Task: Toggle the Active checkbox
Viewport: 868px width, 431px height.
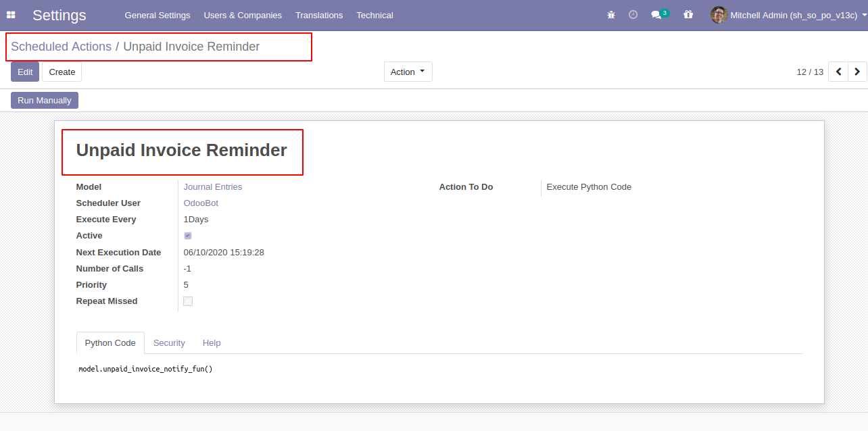Action: coord(188,236)
